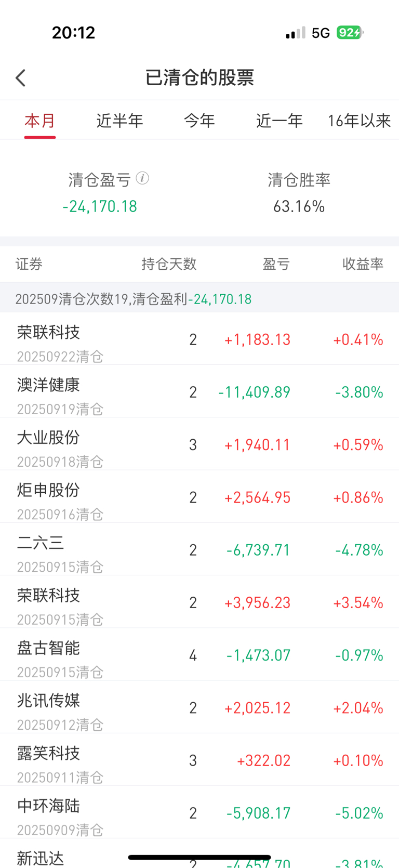Screen dimensions: 399x868
Task: Open 盘古智能 position record
Action: 199,654
